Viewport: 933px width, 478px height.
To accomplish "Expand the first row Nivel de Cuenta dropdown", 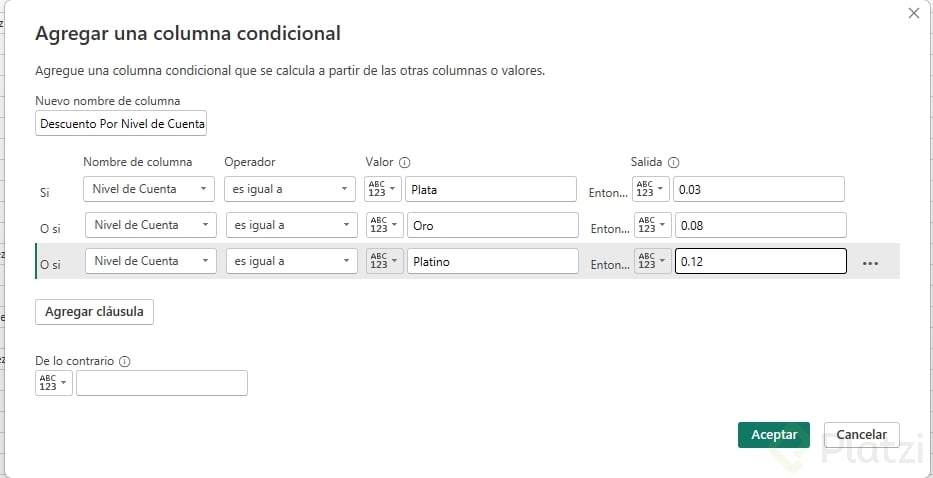I will pos(149,189).
